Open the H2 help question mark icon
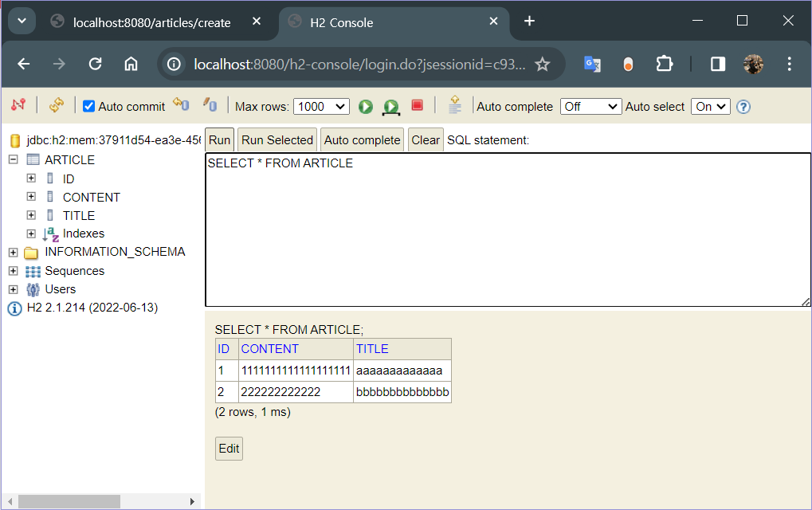Viewport: 812px width, 510px height. tap(743, 107)
